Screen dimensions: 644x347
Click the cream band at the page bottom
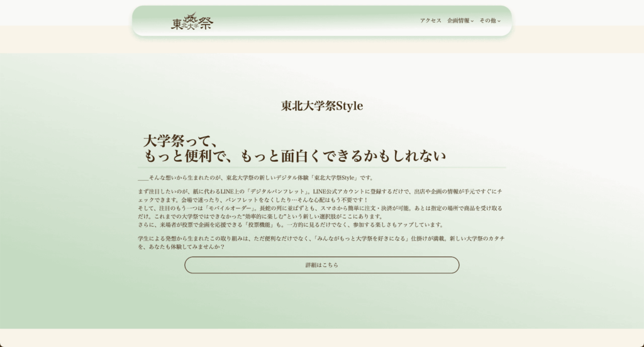(321, 338)
